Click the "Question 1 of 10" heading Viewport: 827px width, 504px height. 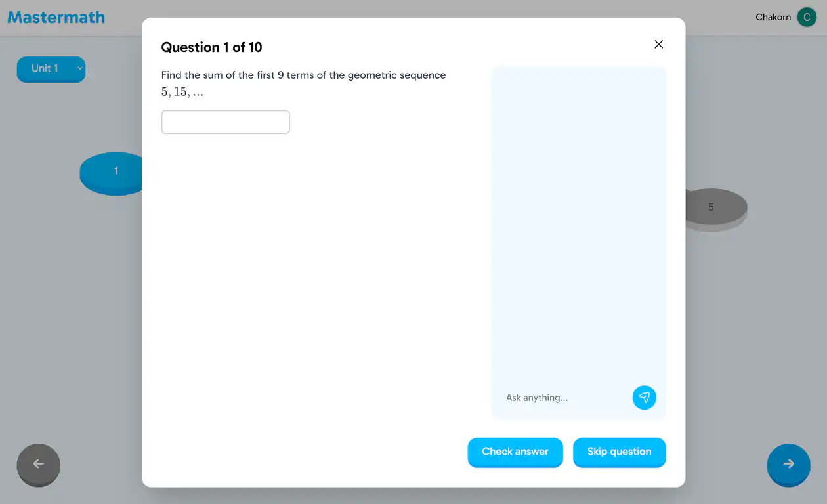point(211,47)
